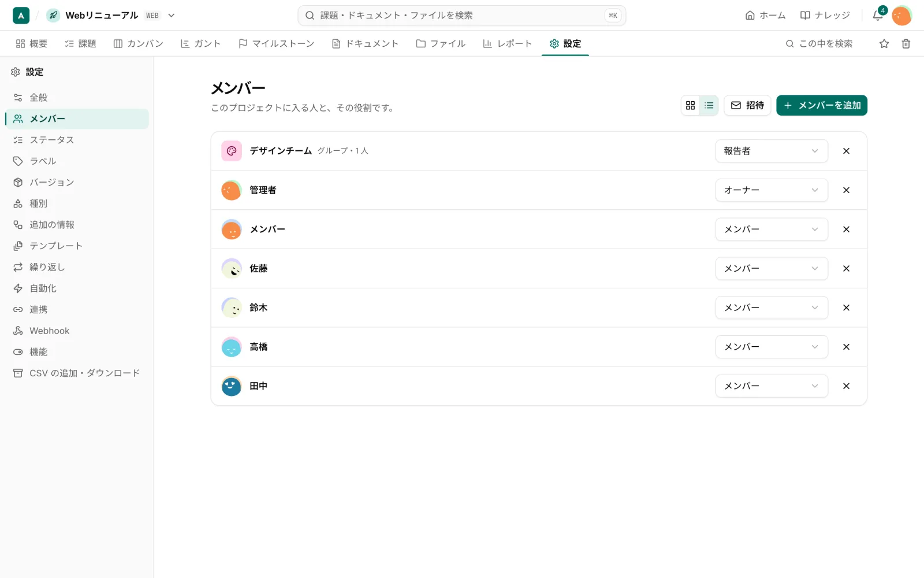Change role dropdown for 田中
Image resolution: width=924 pixels, height=578 pixels.
[x=772, y=386]
